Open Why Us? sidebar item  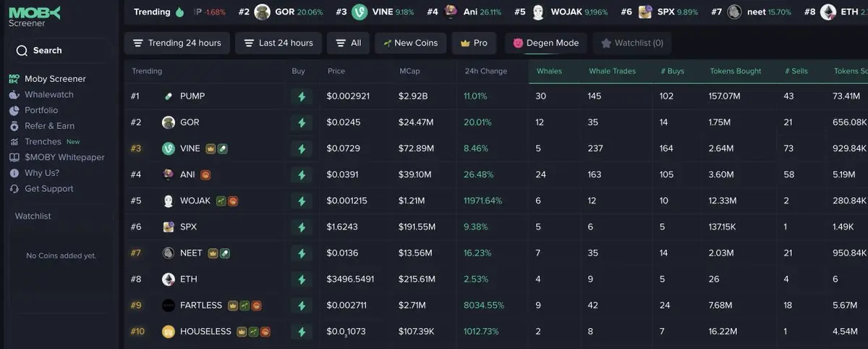(42, 173)
